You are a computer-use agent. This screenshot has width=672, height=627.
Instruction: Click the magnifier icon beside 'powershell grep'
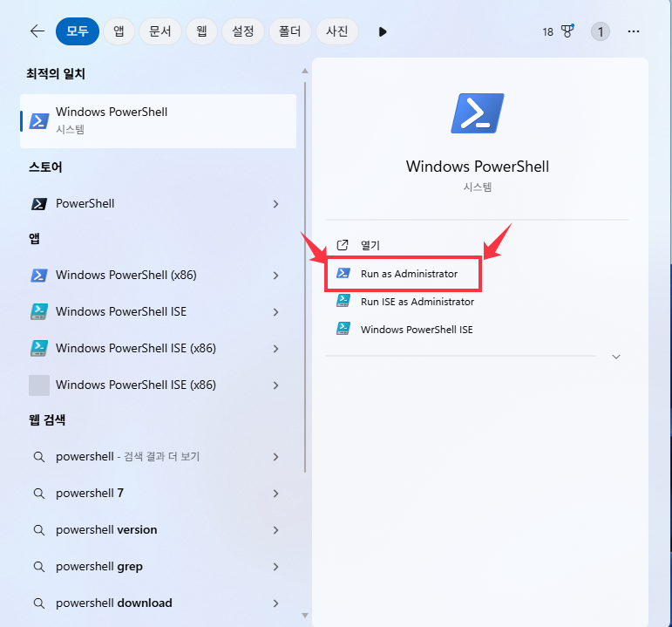pyautogui.click(x=39, y=567)
